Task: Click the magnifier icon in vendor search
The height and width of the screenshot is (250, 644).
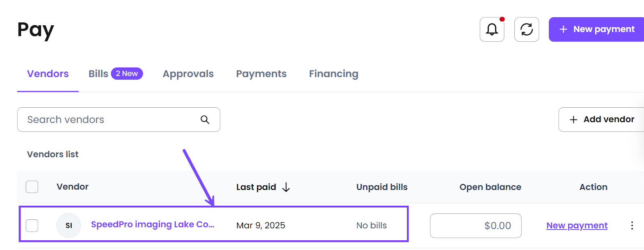Action: [205, 120]
